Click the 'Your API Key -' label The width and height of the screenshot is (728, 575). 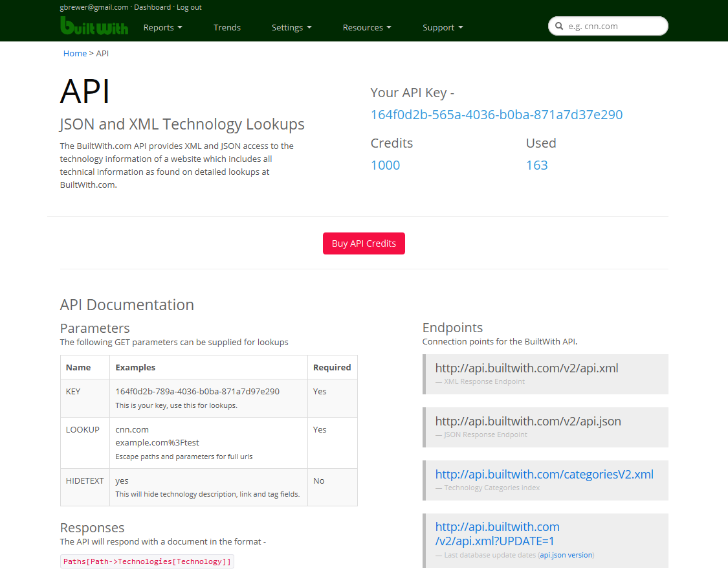point(412,93)
